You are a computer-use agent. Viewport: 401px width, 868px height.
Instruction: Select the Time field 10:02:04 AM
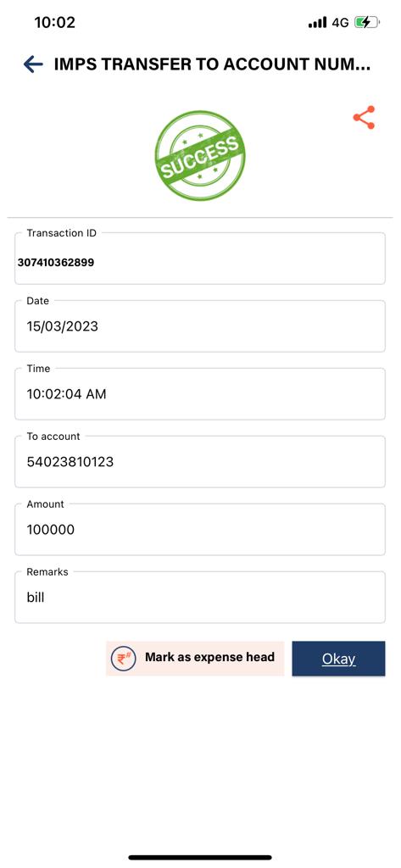(200, 393)
